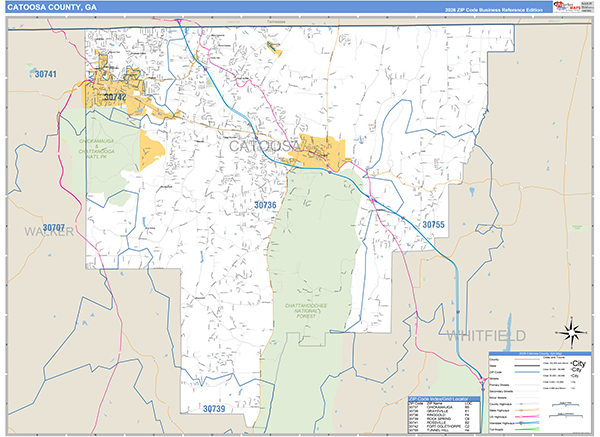Click the upper scale bar in legend
The width and height of the screenshot is (600, 437).
(566, 404)
